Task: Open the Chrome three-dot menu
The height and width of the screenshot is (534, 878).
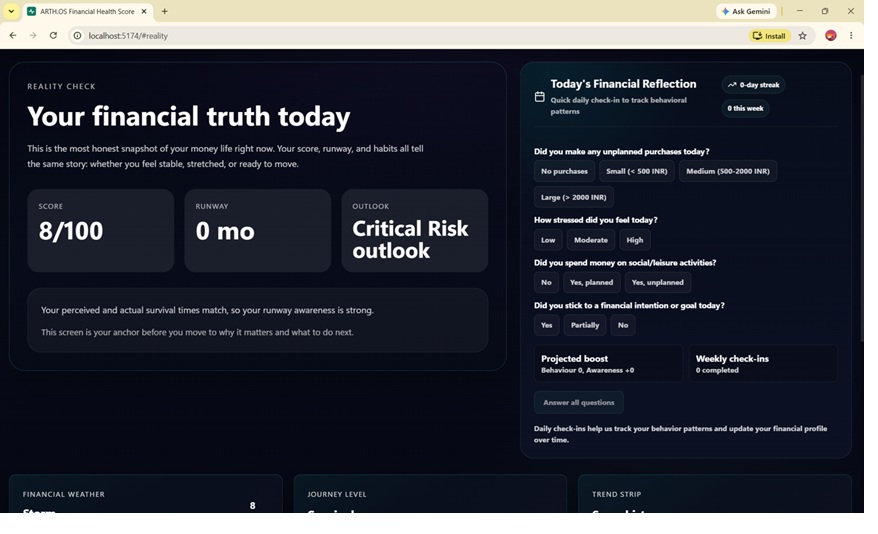Action: click(x=851, y=35)
